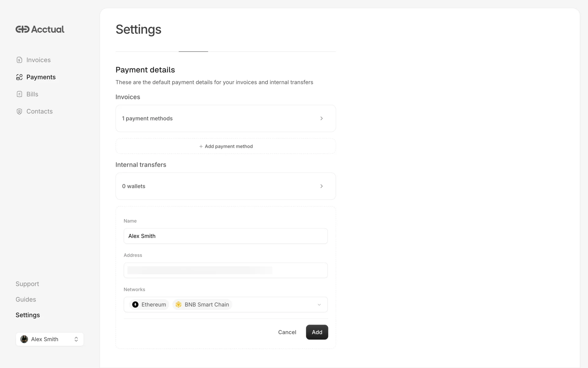Select Settings in the sidebar

[28, 315]
